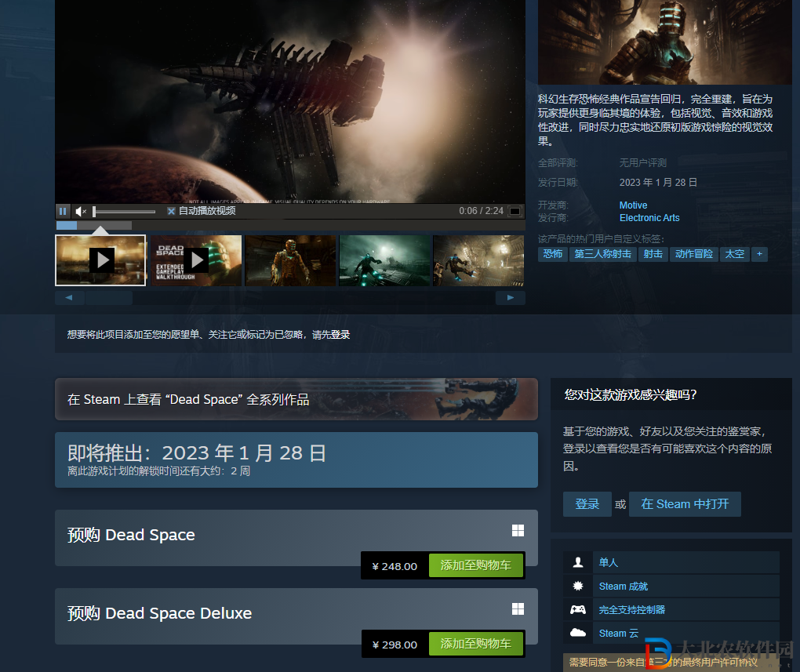Image resolution: width=800 pixels, height=672 pixels.
Task: Select the 第三人称射击 tag
Action: click(602, 254)
